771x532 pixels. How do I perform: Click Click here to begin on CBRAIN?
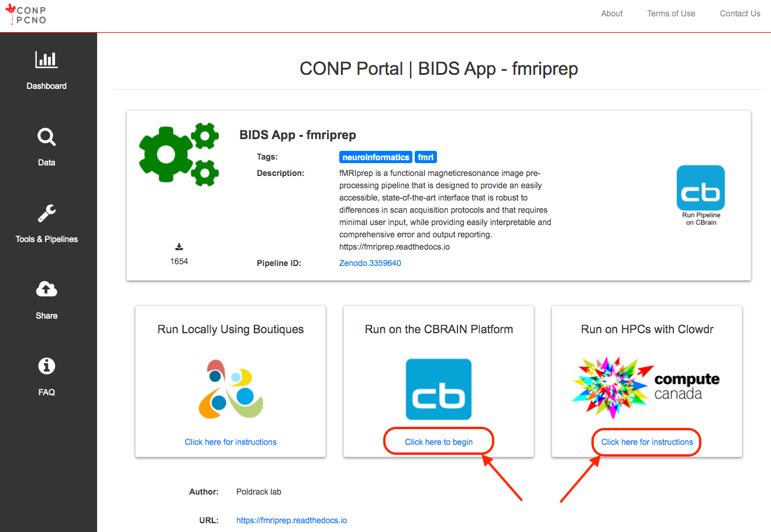point(438,442)
